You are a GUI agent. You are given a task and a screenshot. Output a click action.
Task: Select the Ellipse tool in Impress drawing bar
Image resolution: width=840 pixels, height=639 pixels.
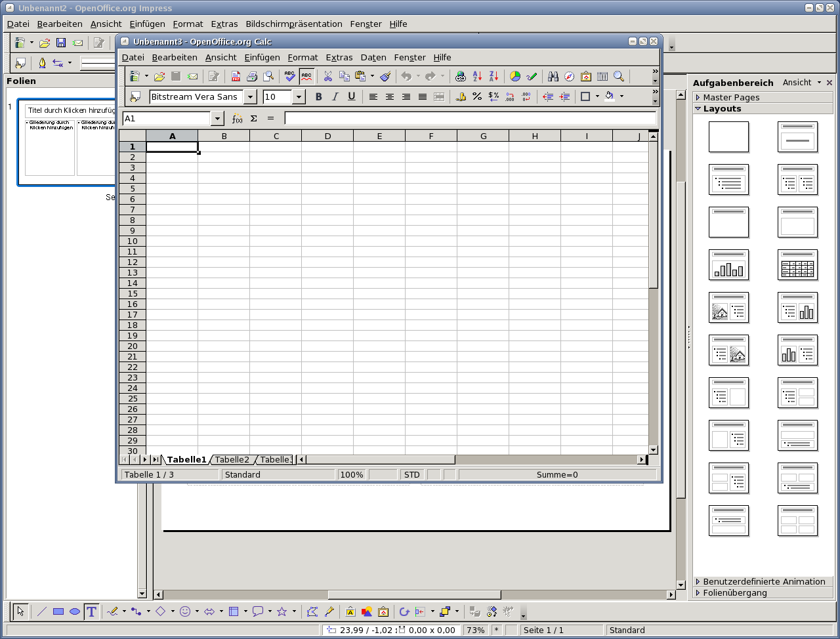click(75, 611)
